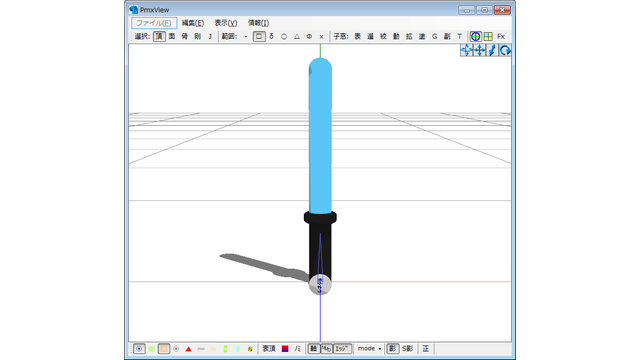
Task: Open the mode dropdown
Action: (x=369, y=349)
